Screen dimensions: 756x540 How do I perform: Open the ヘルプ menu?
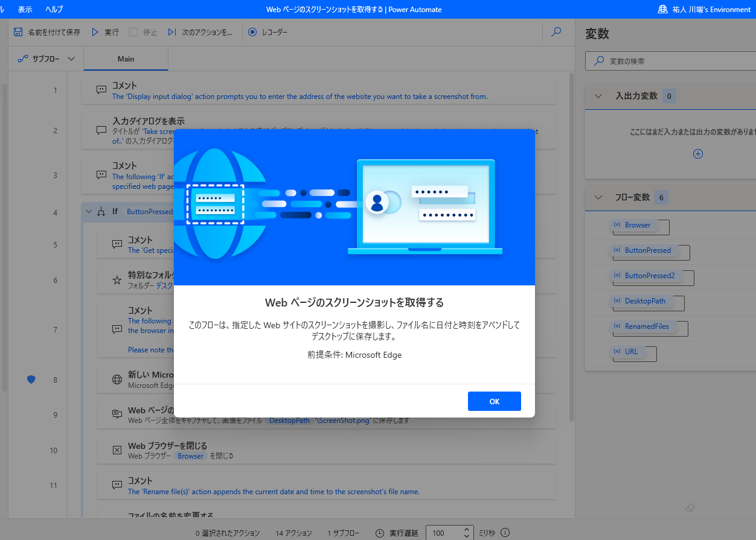pyautogui.click(x=54, y=10)
